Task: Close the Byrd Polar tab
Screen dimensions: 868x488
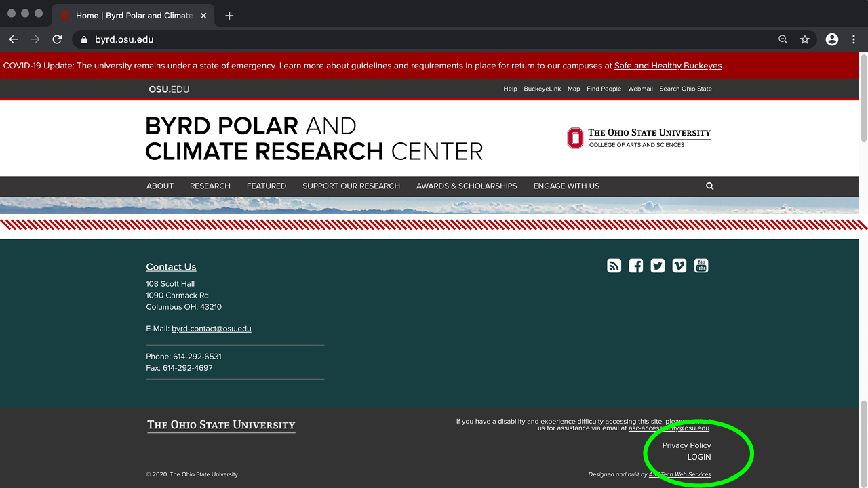Action: click(203, 15)
